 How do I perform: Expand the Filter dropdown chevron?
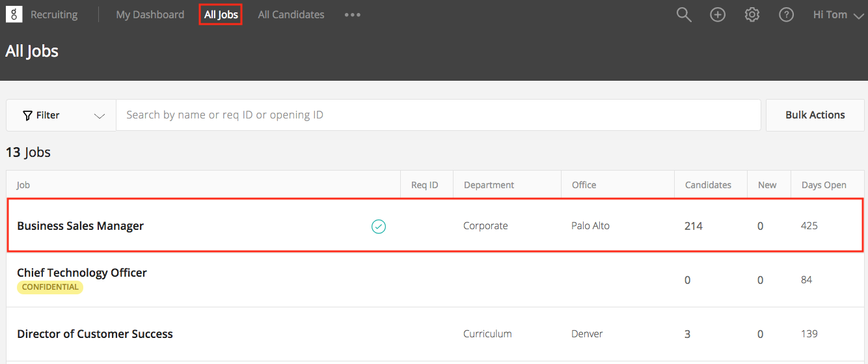point(100,116)
